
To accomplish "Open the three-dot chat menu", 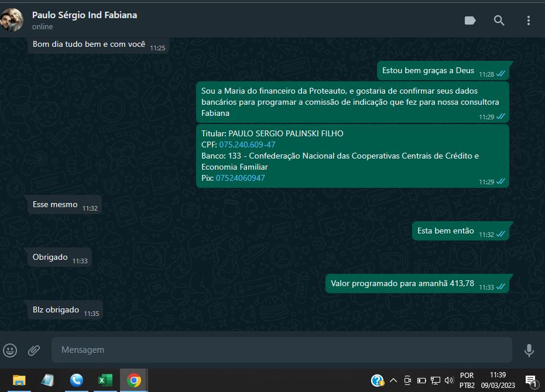I will coord(528,20).
